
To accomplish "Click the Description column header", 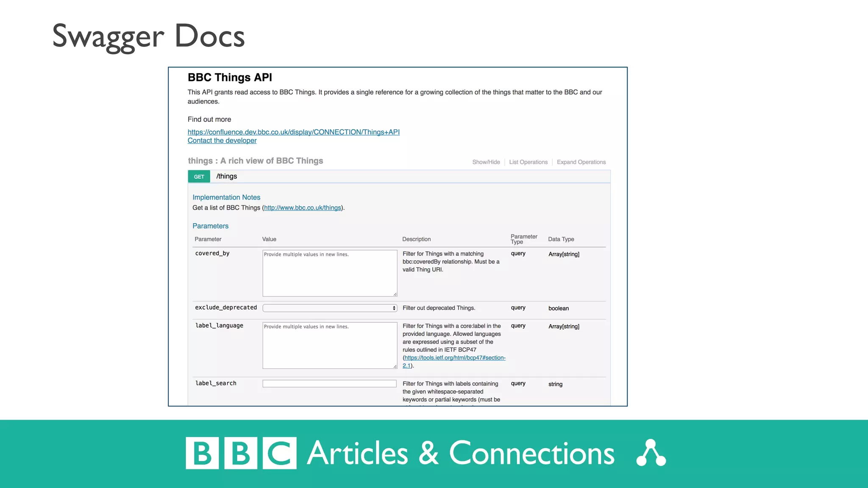I will 416,239.
